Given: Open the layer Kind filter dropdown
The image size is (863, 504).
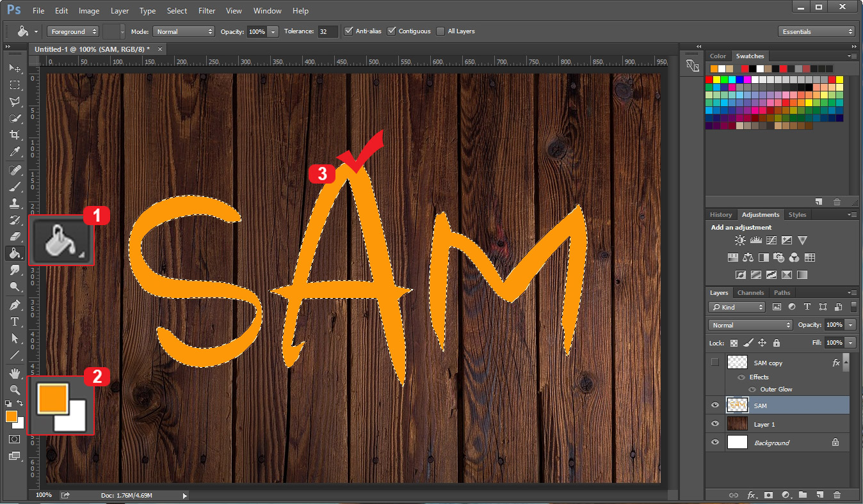Looking at the screenshot, I should [x=737, y=307].
